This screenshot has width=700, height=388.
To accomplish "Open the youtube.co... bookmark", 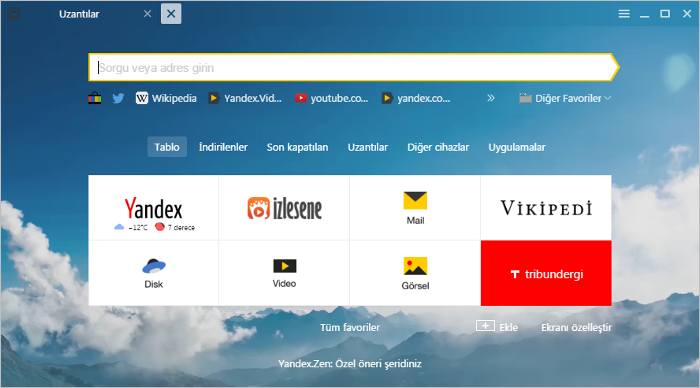I will (332, 98).
